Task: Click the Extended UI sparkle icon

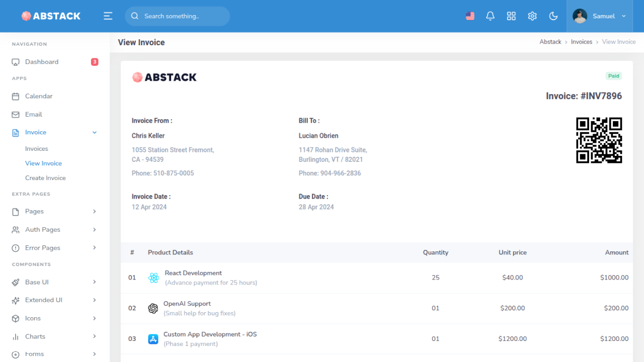Action: 16,300
